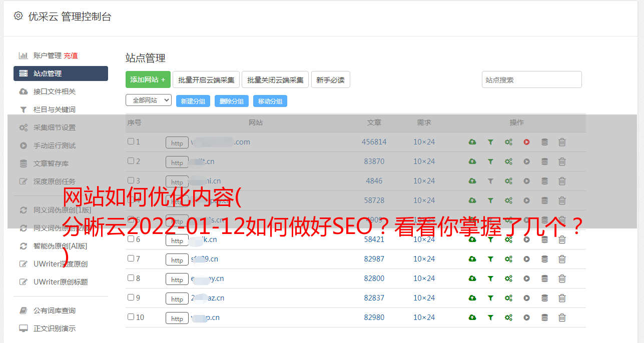The height and width of the screenshot is (343, 644).
Task: Open 正文识别演示 in the sidebar
Action: [55, 329]
